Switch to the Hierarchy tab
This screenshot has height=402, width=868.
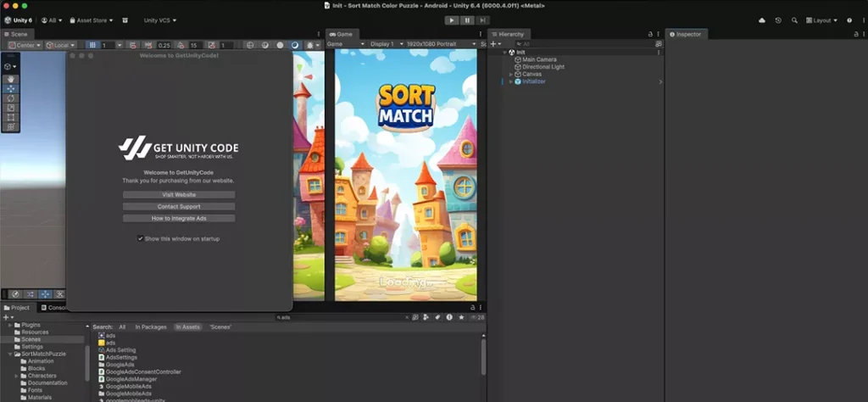click(x=508, y=34)
